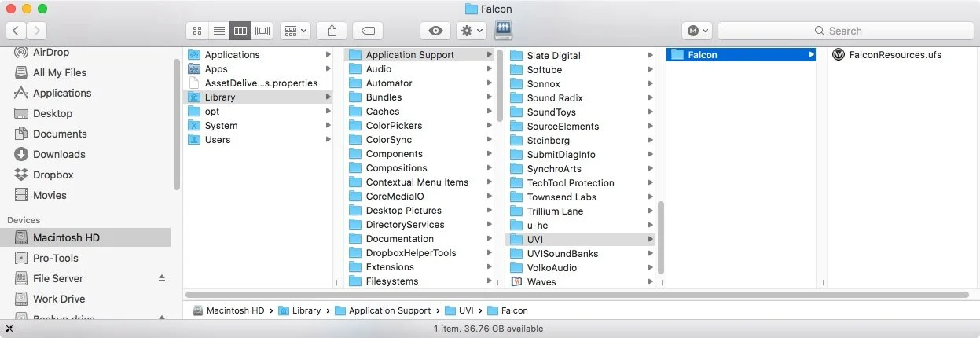Open AirDrop in sidebar

click(x=51, y=52)
